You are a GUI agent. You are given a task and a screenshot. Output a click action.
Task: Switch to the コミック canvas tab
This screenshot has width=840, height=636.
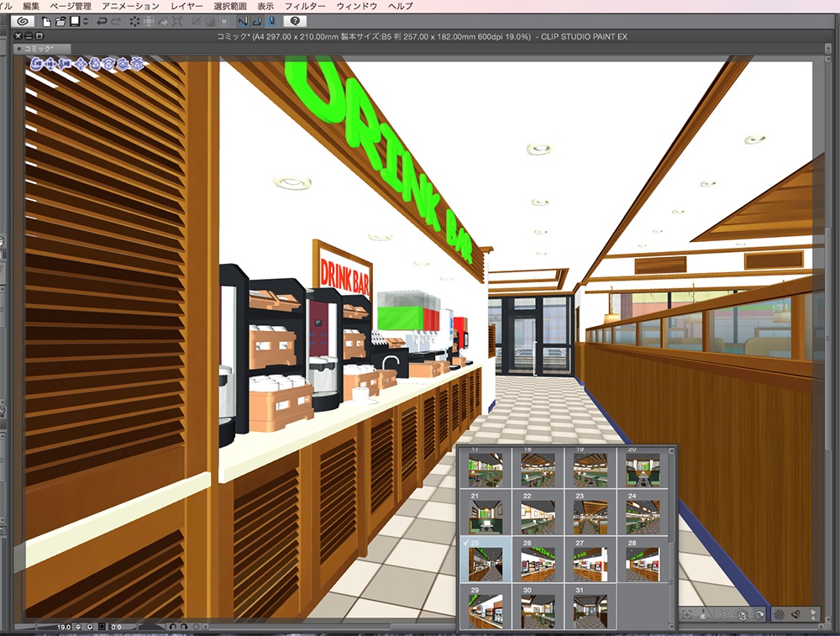point(38,48)
